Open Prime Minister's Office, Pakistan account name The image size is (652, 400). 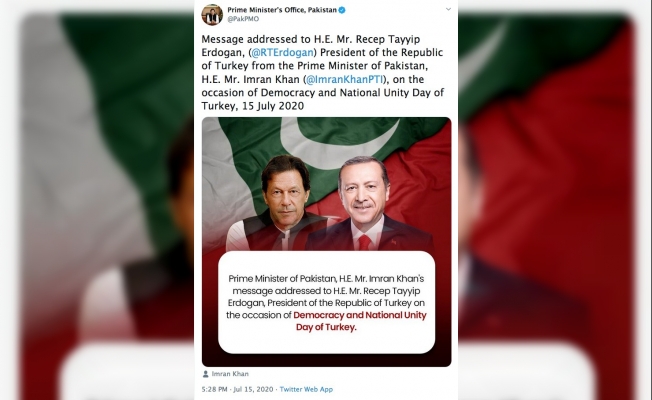(x=282, y=10)
